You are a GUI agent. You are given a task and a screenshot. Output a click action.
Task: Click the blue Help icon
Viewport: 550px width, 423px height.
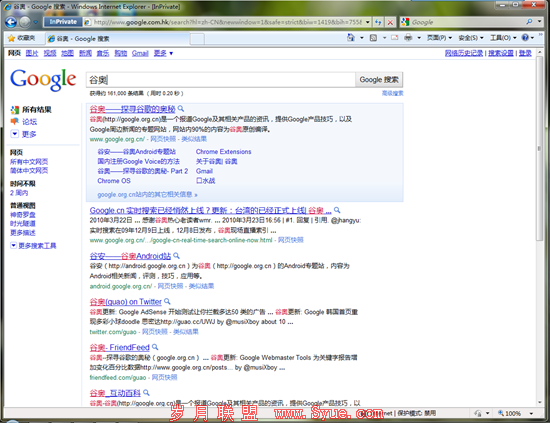click(x=525, y=38)
